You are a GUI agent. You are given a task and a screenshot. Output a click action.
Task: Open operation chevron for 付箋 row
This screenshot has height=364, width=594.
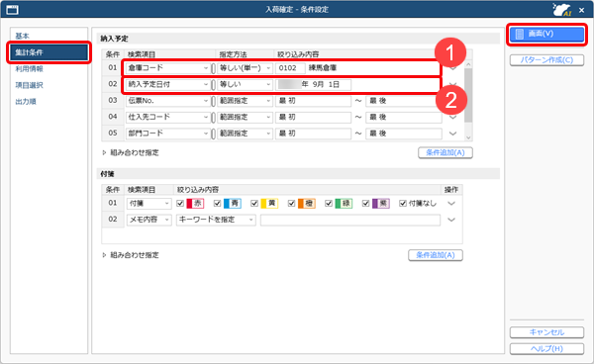[x=451, y=204]
